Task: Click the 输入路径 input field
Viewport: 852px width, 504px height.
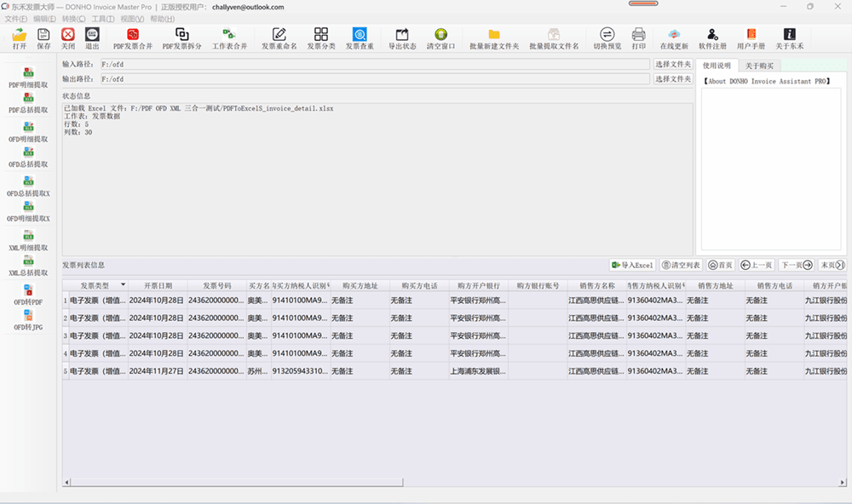Action: click(x=375, y=64)
